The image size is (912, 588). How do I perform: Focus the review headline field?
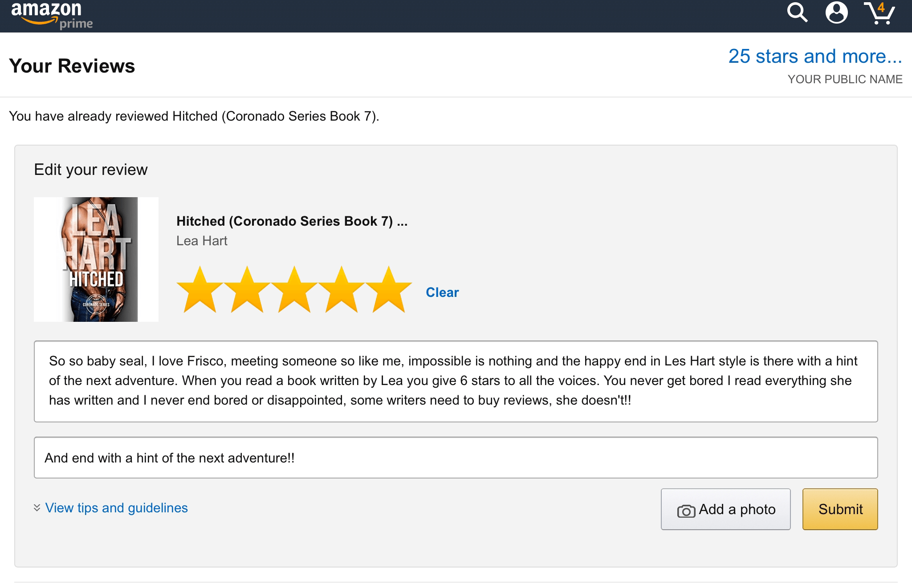coord(456,458)
